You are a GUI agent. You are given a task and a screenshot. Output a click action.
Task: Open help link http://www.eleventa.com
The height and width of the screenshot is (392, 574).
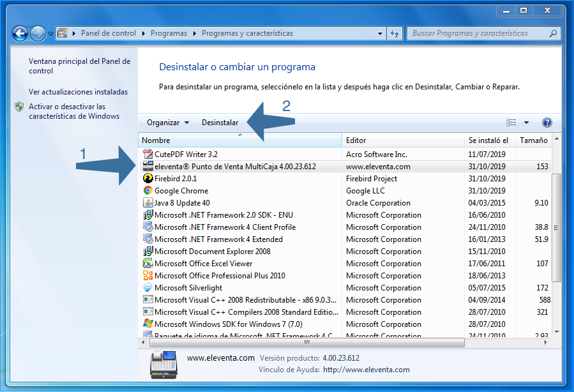pos(366,370)
